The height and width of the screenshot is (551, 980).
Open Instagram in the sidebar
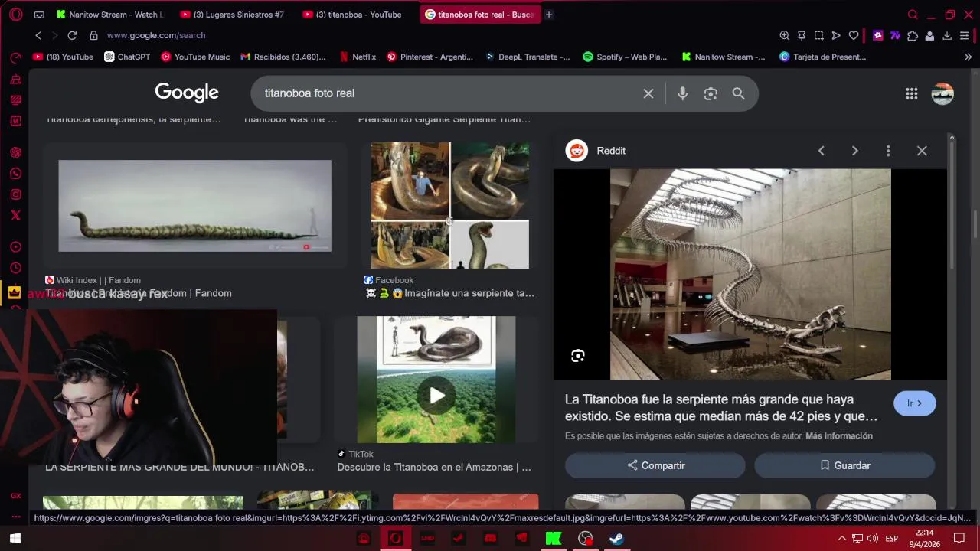(x=15, y=194)
